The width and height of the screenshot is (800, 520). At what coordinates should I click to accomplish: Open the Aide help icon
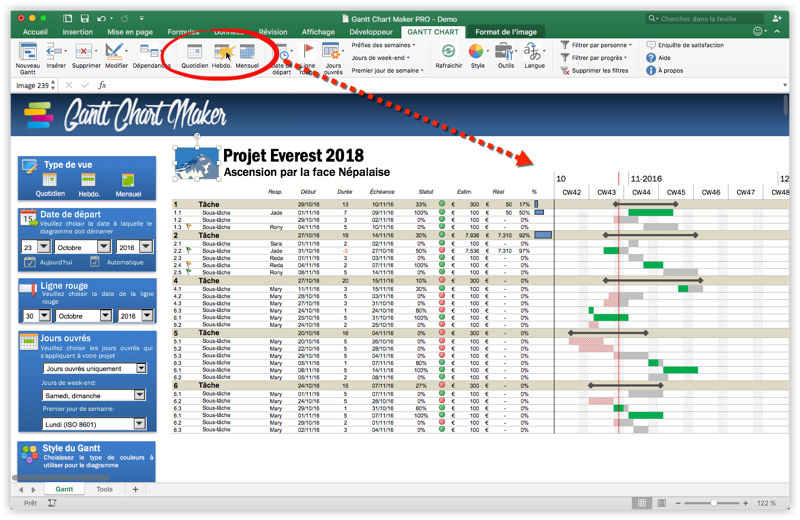click(x=651, y=58)
